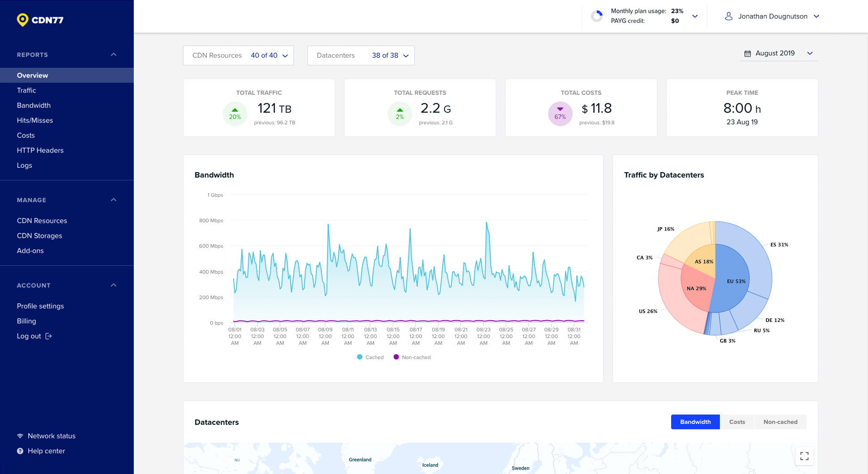The image size is (868, 474).
Task: Click the fullscreen expand icon on the map
Action: point(804,456)
